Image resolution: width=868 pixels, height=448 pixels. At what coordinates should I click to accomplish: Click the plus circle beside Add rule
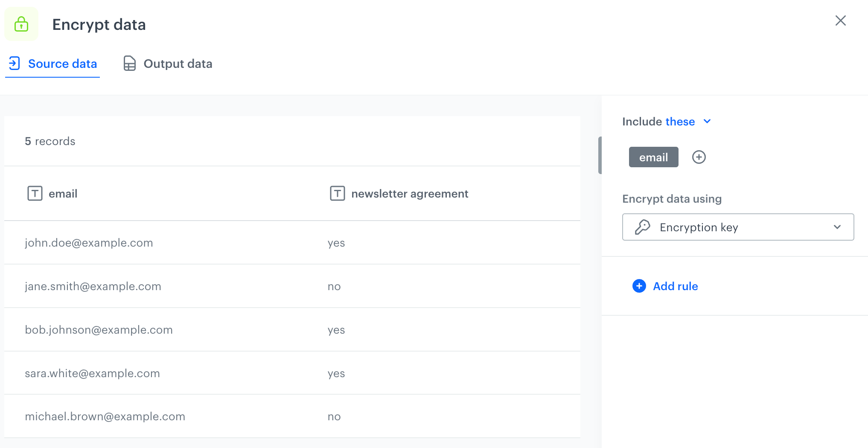click(x=638, y=286)
